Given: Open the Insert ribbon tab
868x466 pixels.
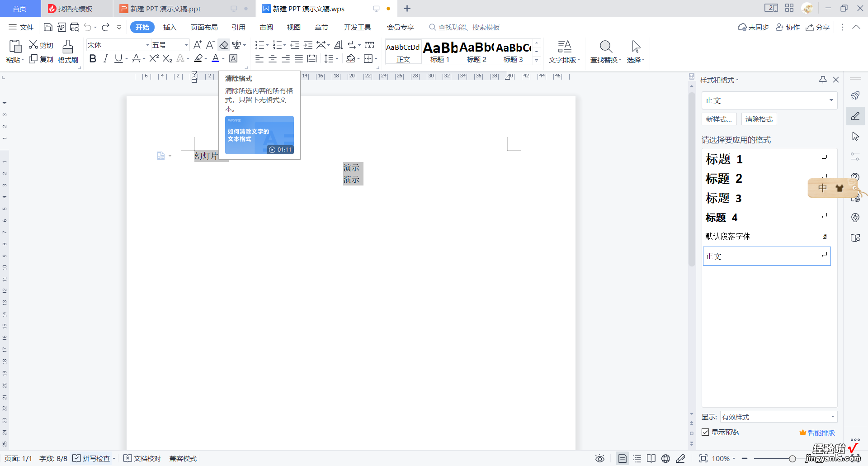Looking at the screenshot, I should click(170, 27).
